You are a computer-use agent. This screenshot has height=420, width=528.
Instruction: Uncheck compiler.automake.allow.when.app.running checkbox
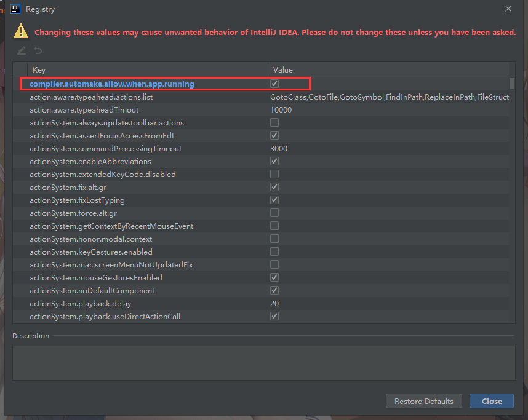274,84
